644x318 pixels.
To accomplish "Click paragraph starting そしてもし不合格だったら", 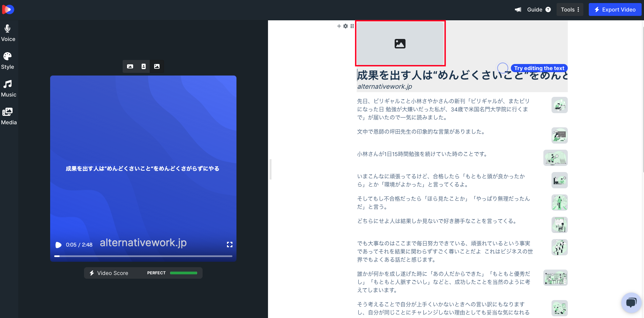I will coord(443,203).
